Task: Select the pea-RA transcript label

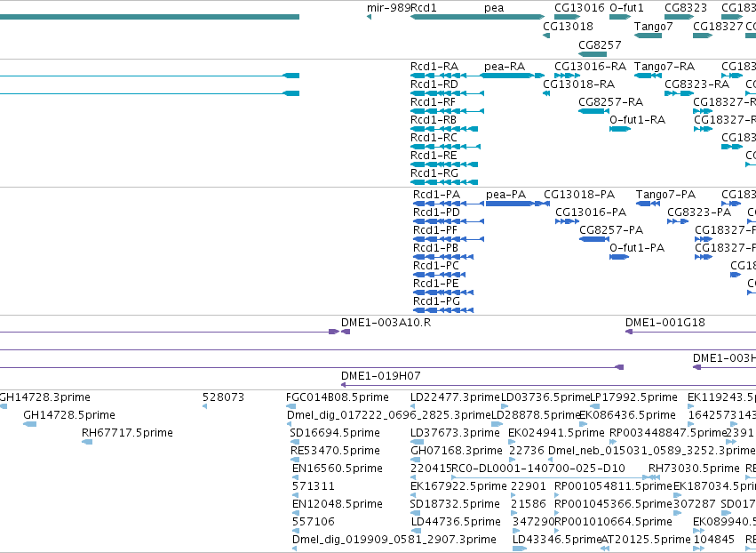Action: pyautogui.click(x=505, y=67)
